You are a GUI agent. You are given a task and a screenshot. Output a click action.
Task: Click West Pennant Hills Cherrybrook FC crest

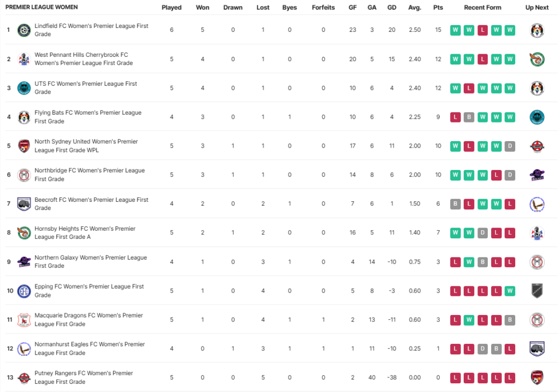[x=24, y=59]
